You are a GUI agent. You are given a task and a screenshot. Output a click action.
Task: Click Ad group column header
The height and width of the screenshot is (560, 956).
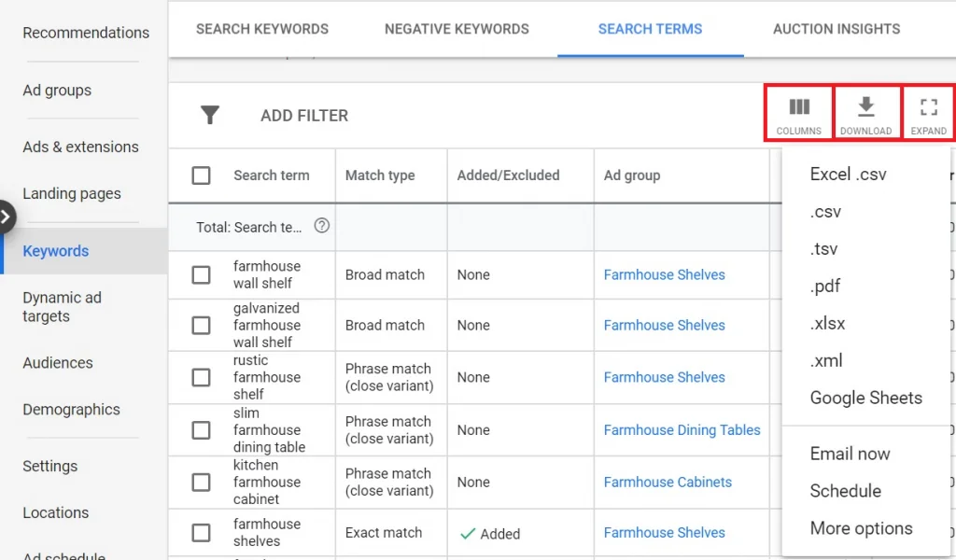(632, 175)
